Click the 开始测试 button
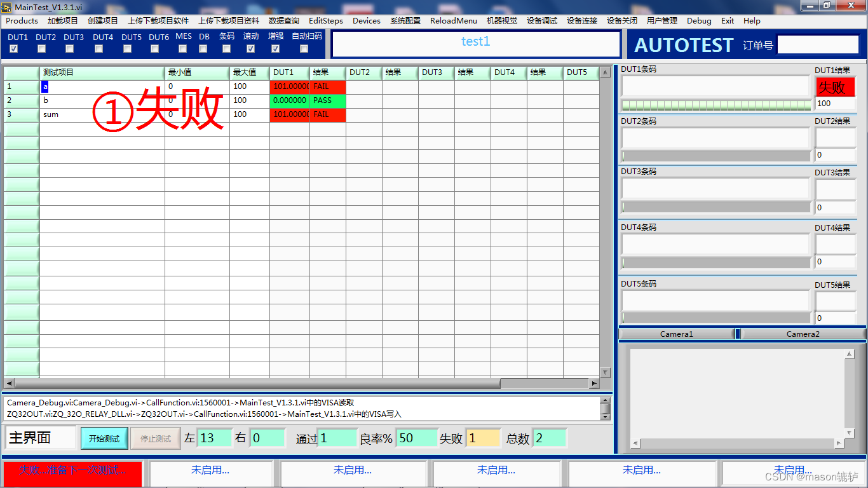The image size is (868, 488). click(104, 438)
